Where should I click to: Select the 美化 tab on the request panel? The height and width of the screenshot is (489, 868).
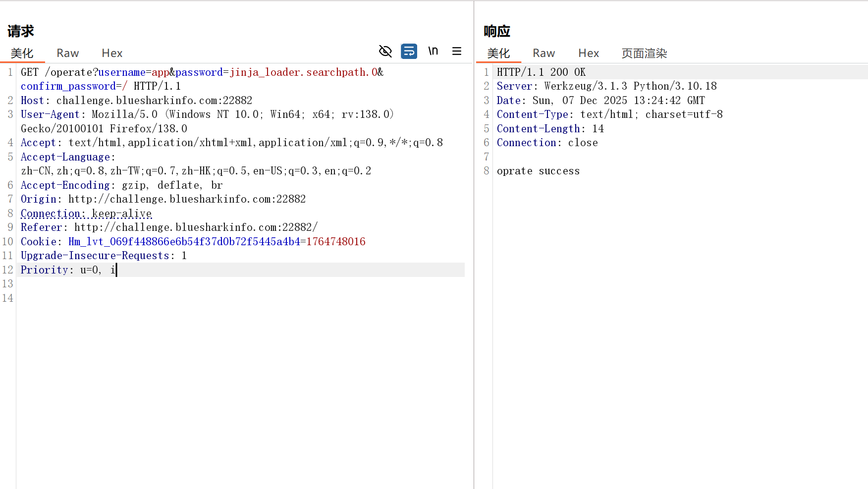pos(22,53)
